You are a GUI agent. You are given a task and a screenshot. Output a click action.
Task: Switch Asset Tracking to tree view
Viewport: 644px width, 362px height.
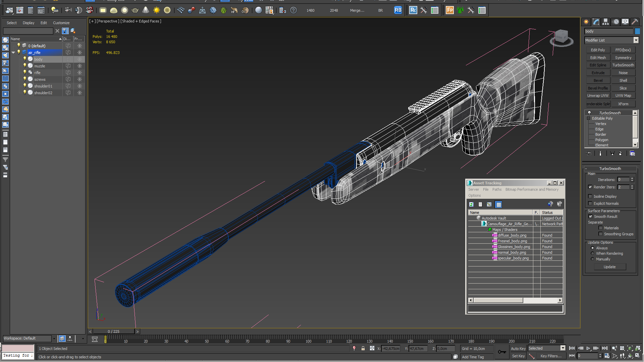click(489, 204)
